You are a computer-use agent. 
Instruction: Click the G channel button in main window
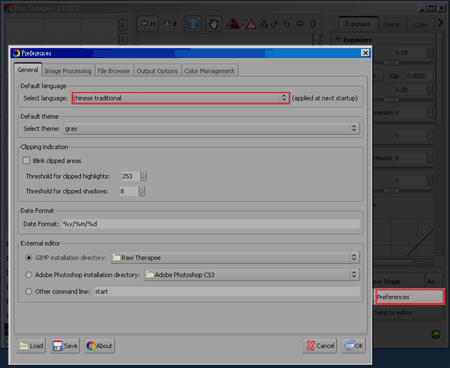coord(123,39)
